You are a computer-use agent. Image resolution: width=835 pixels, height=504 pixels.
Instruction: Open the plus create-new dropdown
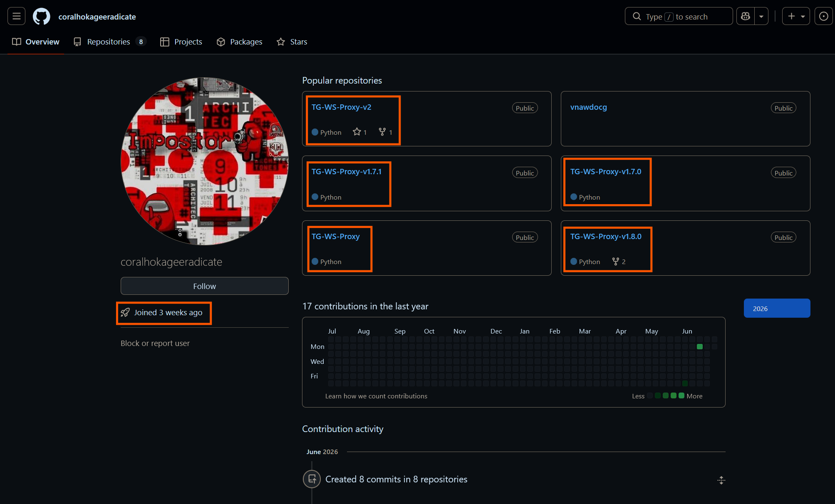click(795, 16)
